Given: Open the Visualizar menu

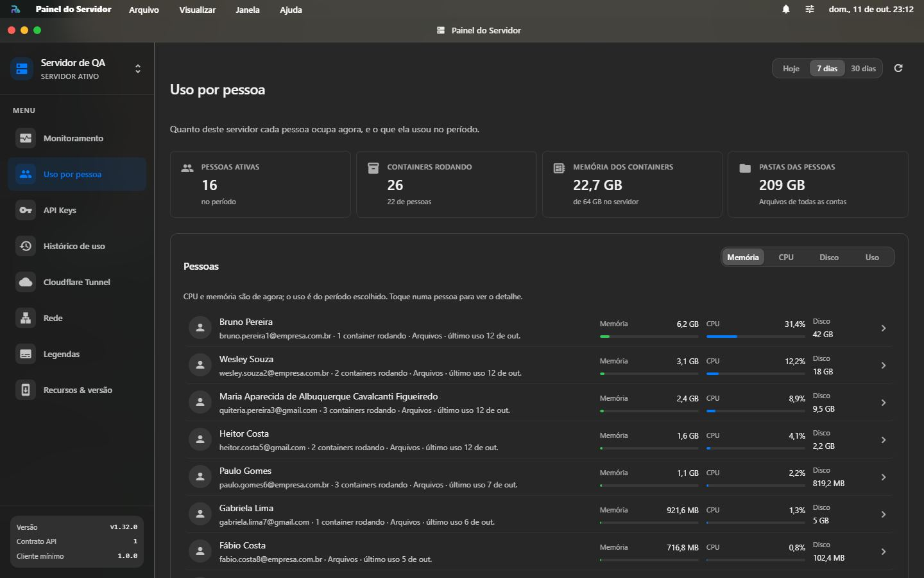Looking at the screenshot, I should [197, 10].
